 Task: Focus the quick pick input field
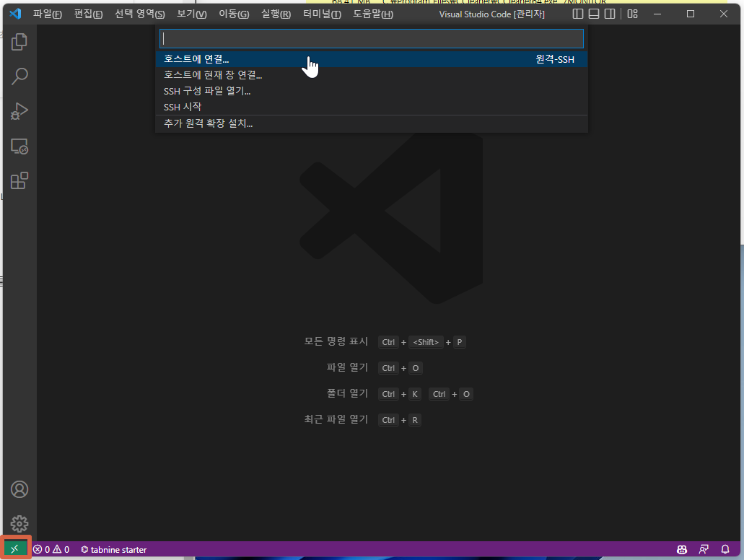[372, 38]
